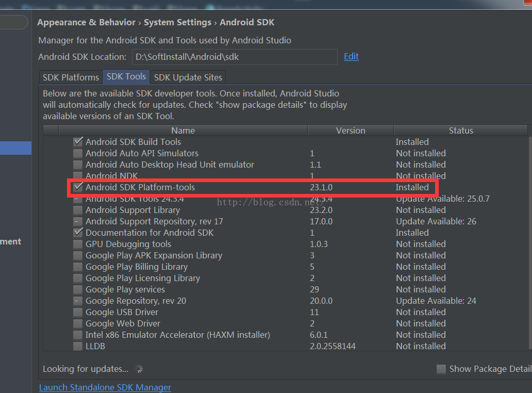Click version 1.0.3 of GPU Debugging tools
532x393 pixels.
pos(319,244)
